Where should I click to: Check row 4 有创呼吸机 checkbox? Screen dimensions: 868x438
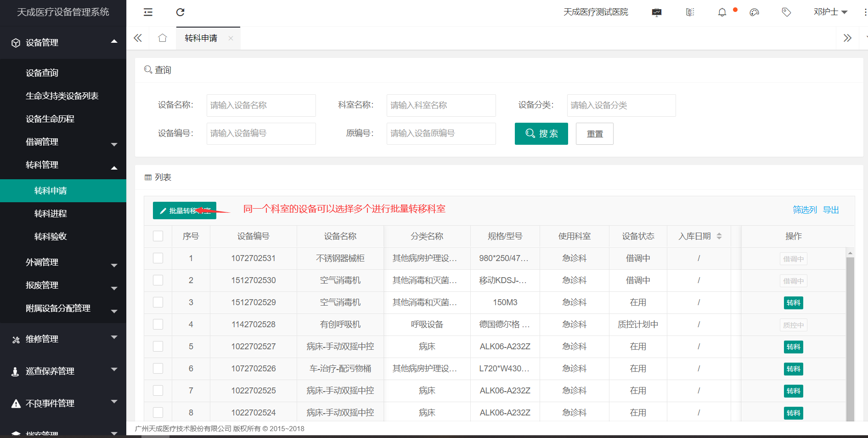[x=158, y=324]
